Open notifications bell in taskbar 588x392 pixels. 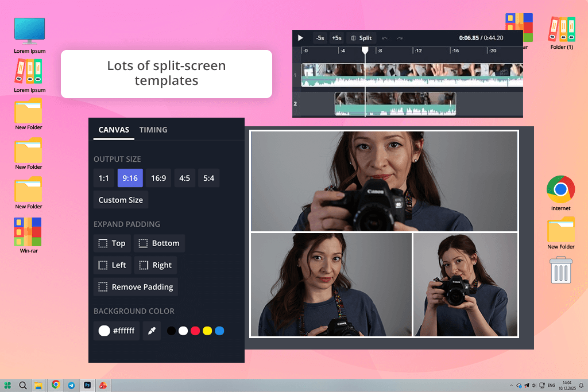pyautogui.click(x=581, y=385)
